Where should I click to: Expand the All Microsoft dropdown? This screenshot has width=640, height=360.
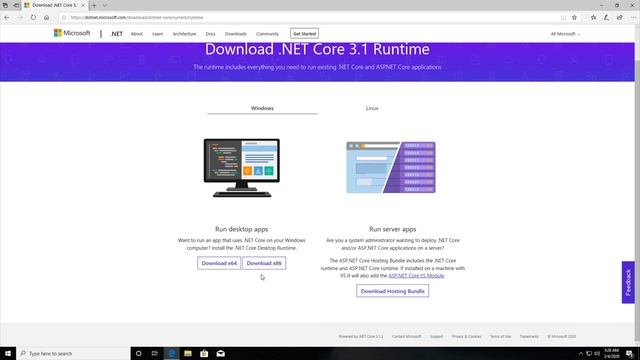click(565, 34)
